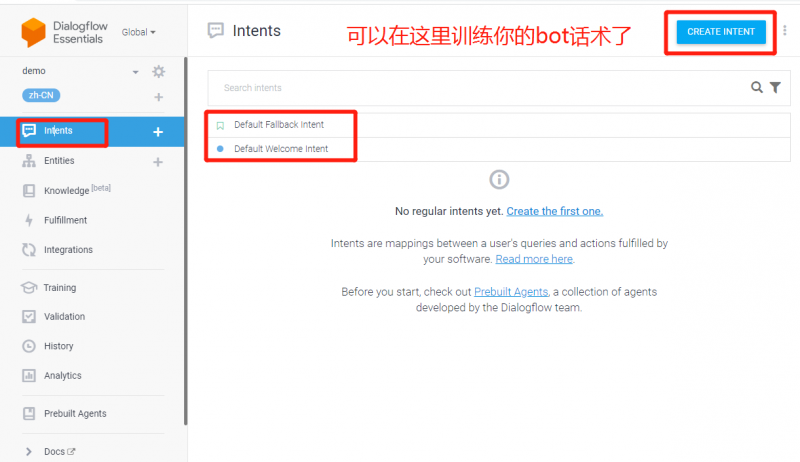Screen dimensions: 800x462
Task: Open Integrations menu item
Action: coord(68,250)
